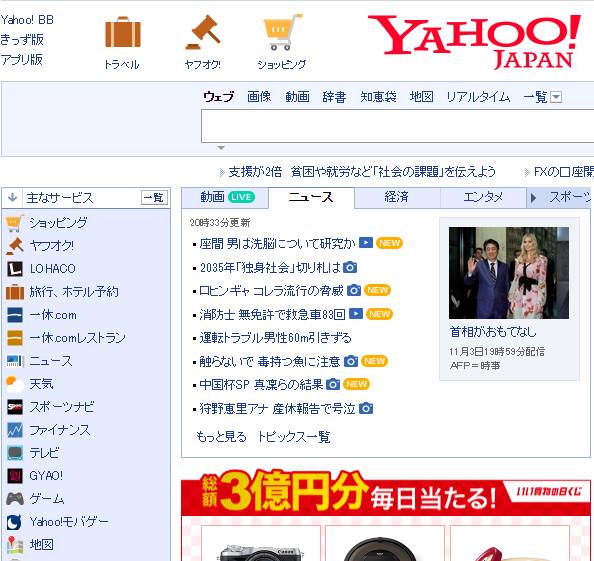Viewport: 594px width, 561px height.
Task: Click the down arrow beside 主なサービス
Action: pos(13,197)
